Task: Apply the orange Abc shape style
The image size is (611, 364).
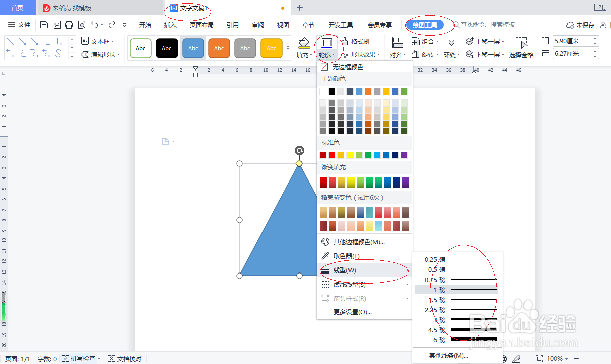Action: click(x=219, y=48)
